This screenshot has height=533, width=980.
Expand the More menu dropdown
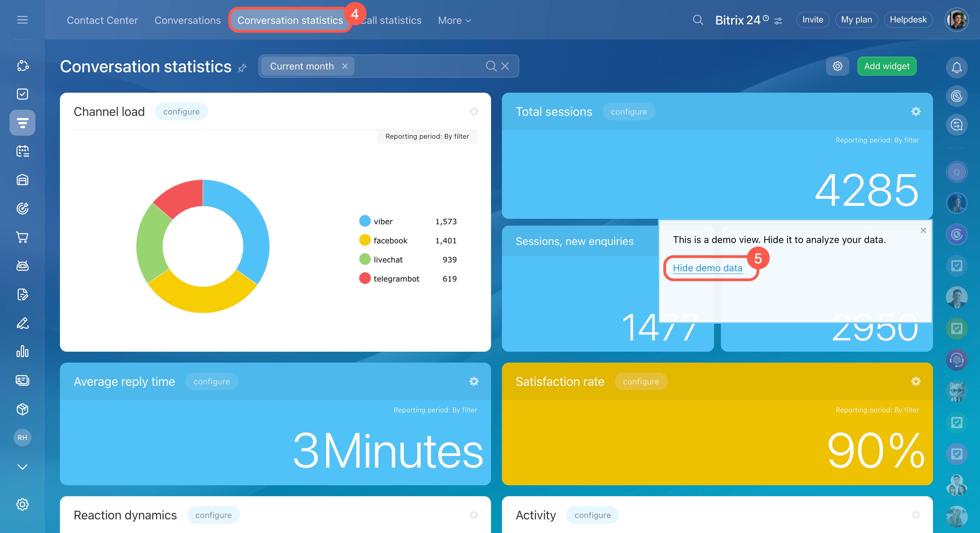pos(454,20)
